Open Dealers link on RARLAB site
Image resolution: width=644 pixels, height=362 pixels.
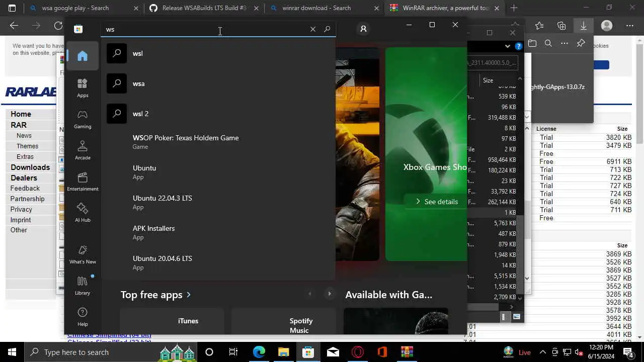(24, 178)
